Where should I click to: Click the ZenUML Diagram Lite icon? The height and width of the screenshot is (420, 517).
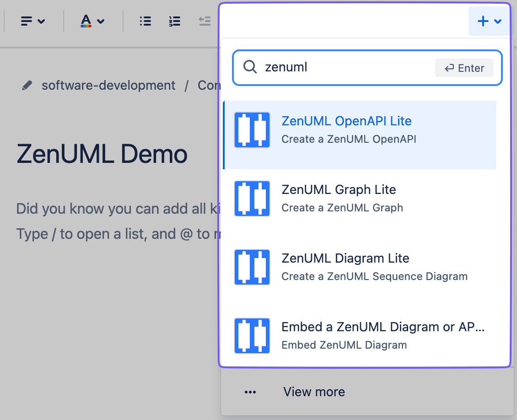[252, 267]
